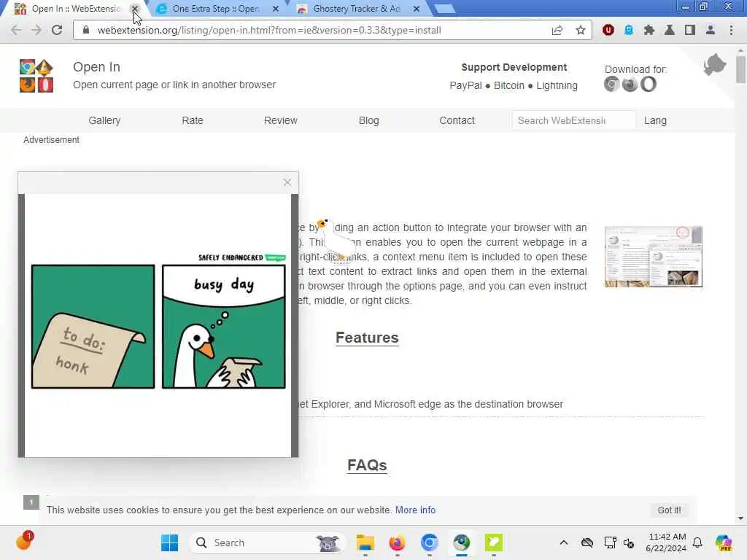Screen dimensions: 747x560
Task: Open the Rate menu item
Action: coord(193,120)
